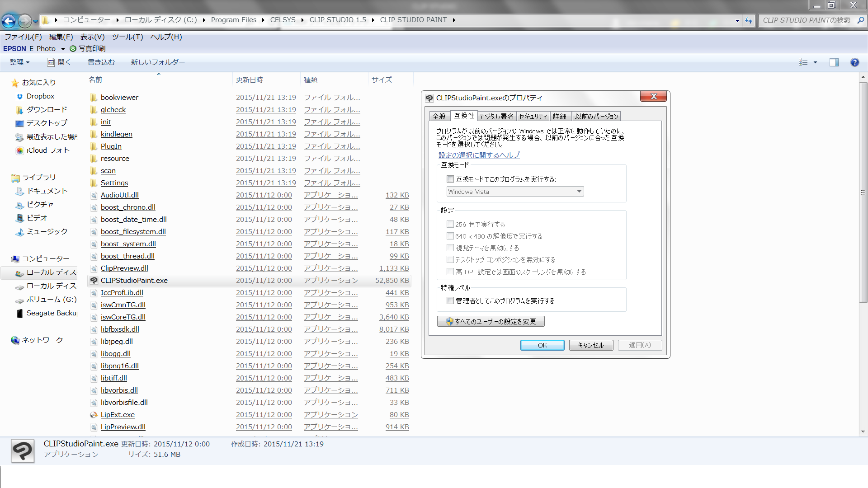Image resolution: width=868 pixels, height=488 pixels.
Task: Toggle the preview pane icon
Action: pyautogui.click(x=834, y=62)
